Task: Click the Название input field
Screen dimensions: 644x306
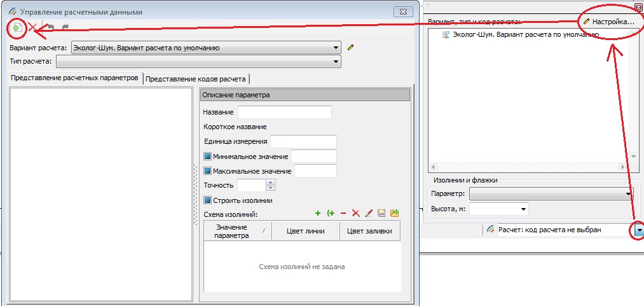Action: click(x=284, y=112)
